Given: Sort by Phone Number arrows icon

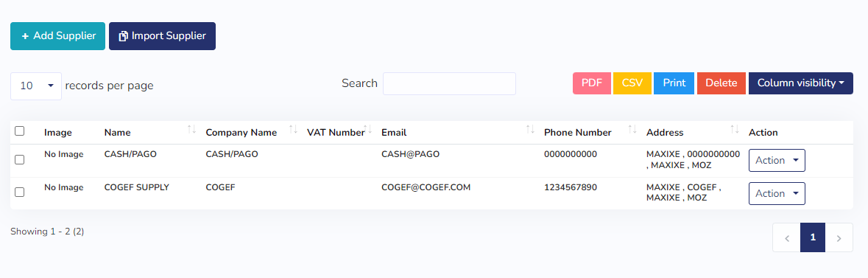Looking at the screenshot, I should (632, 129).
